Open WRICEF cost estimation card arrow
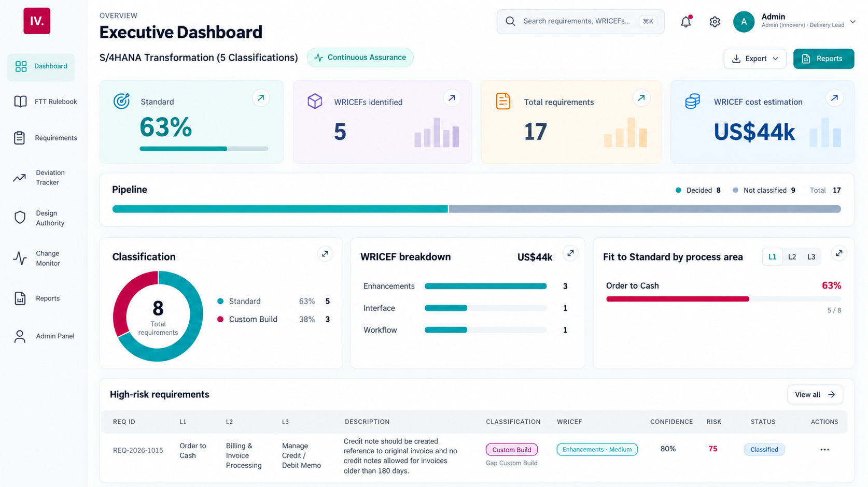 tap(834, 97)
